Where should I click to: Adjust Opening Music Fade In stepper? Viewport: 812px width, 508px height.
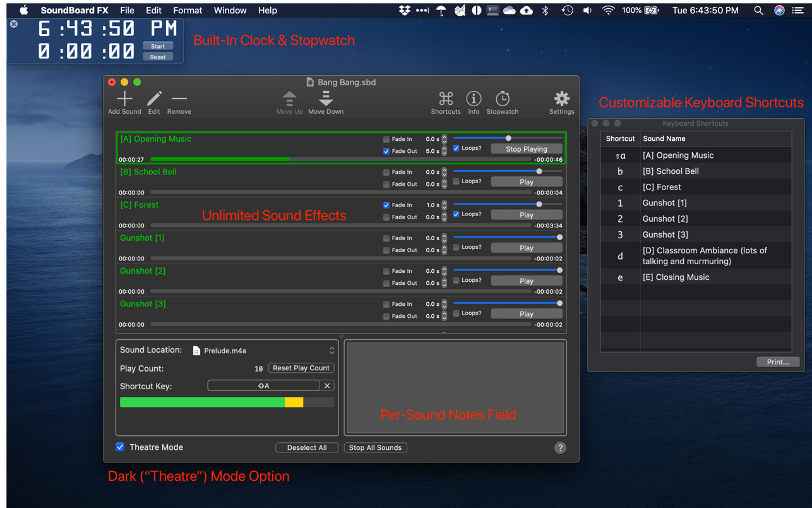445,139
